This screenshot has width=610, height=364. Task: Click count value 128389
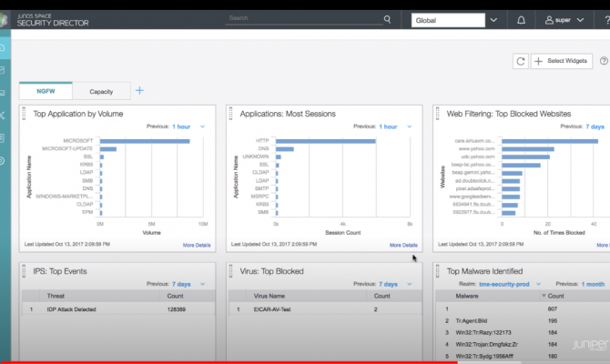pos(177,309)
